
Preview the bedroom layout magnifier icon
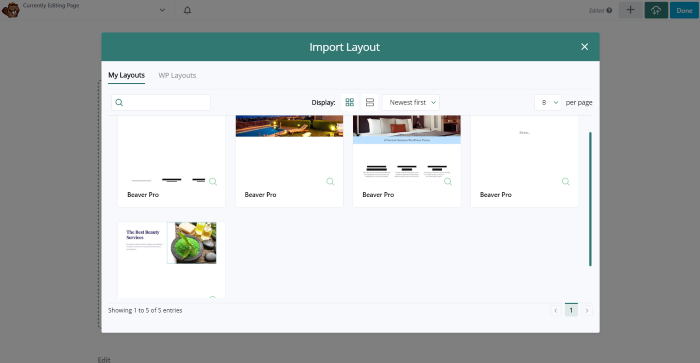point(448,182)
